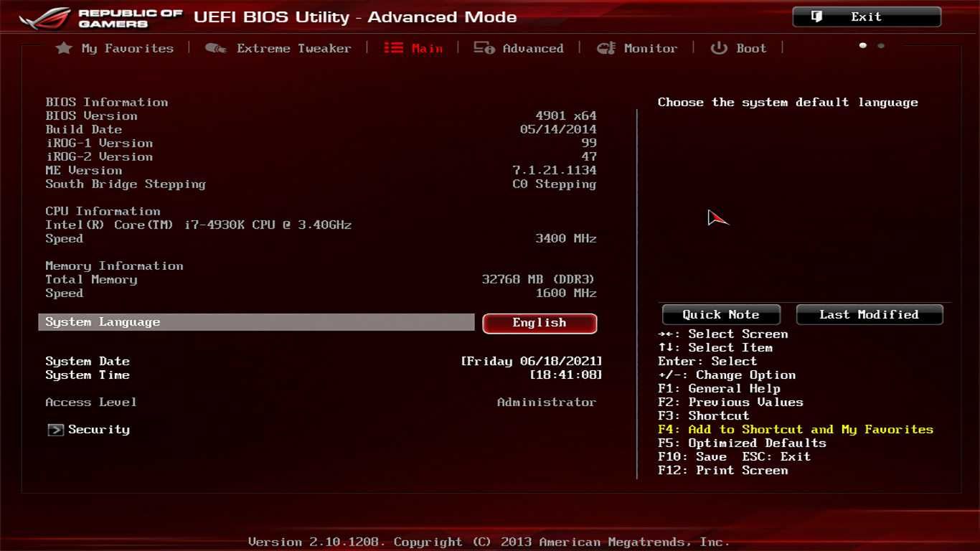Click the Build Date value 05/14/2014
Screen dimensions: 980x551
coord(558,130)
